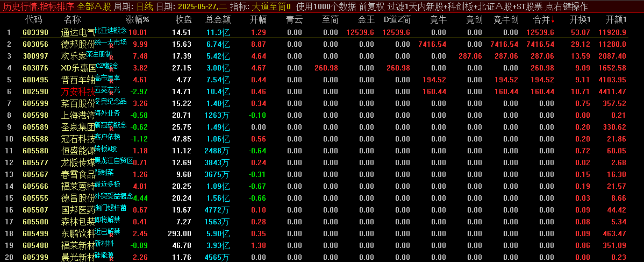Screen dimensions: 644x262
Task: Click the 比亚迪概念 concept tag
Action: 111,30
